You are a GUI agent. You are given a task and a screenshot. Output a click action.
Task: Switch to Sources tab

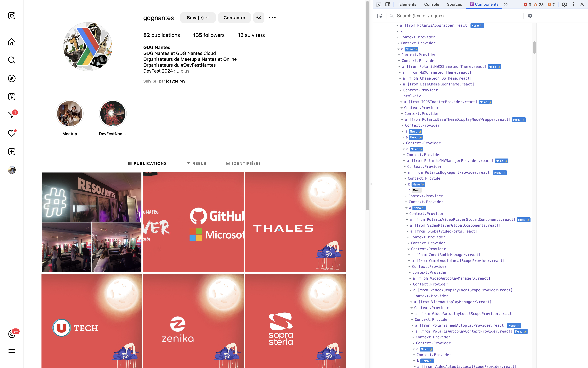(x=454, y=4)
